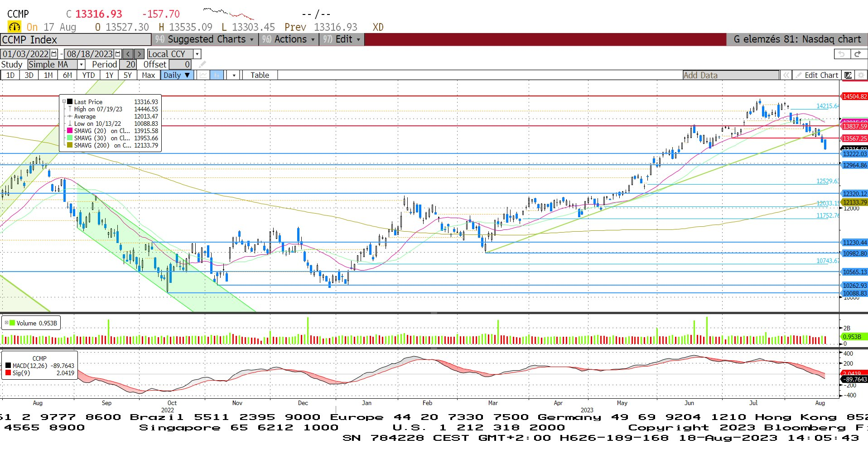Image resolution: width=868 pixels, height=463 pixels.
Task: Open the Daily periodicity dropdown
Action: pyautogui.click(x=177, y=75)
